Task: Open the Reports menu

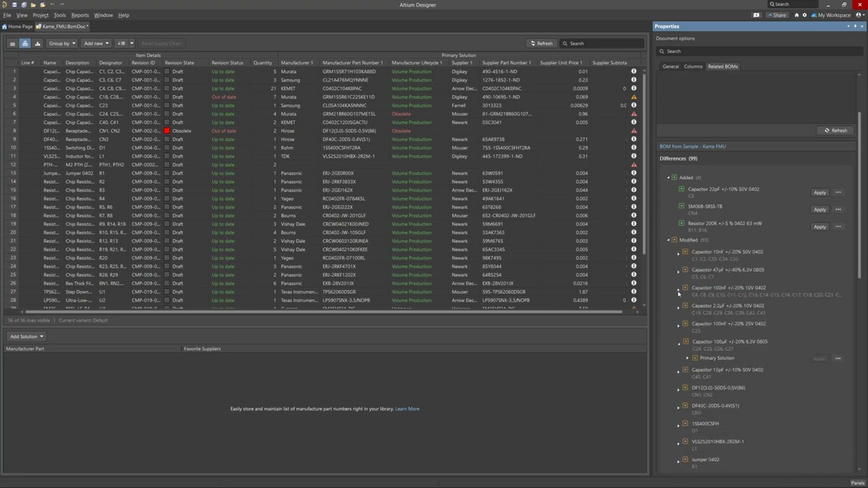Action: coord(79,15)
